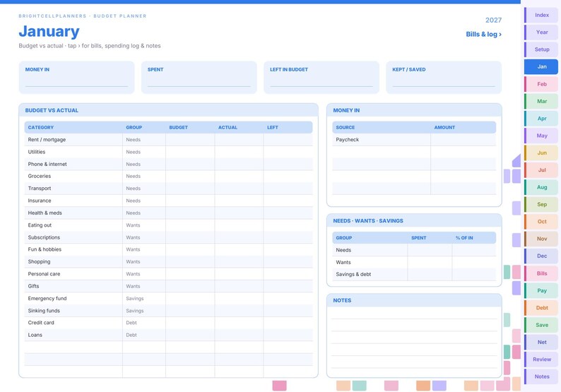Click the Left in Budget summary field
561x392 pixels.
(321, 78)
